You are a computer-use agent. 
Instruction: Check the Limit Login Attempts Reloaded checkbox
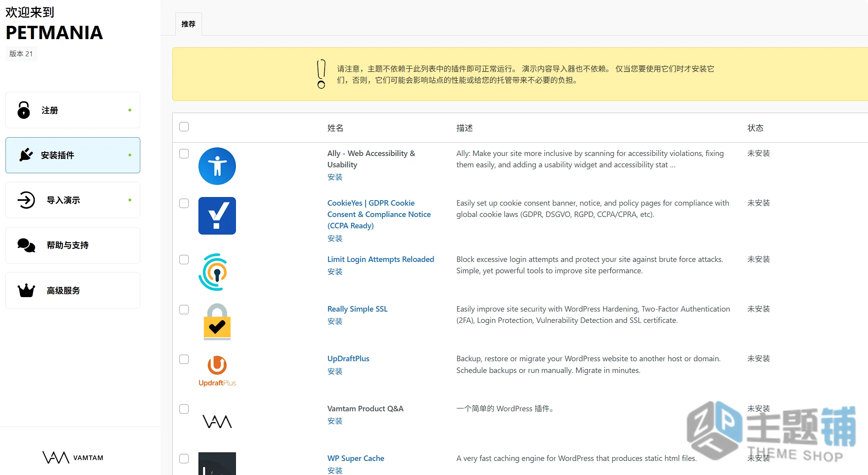coord(184,260)
